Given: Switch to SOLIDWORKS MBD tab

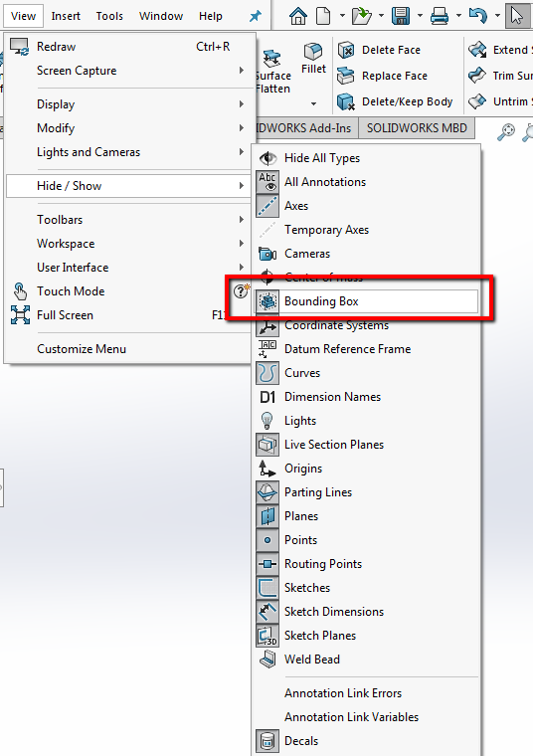Looking at the screenshot, I should coord(417,128).
